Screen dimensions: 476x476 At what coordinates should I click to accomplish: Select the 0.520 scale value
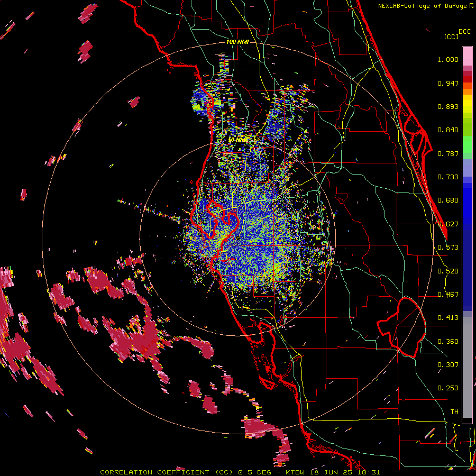(448, 271)
